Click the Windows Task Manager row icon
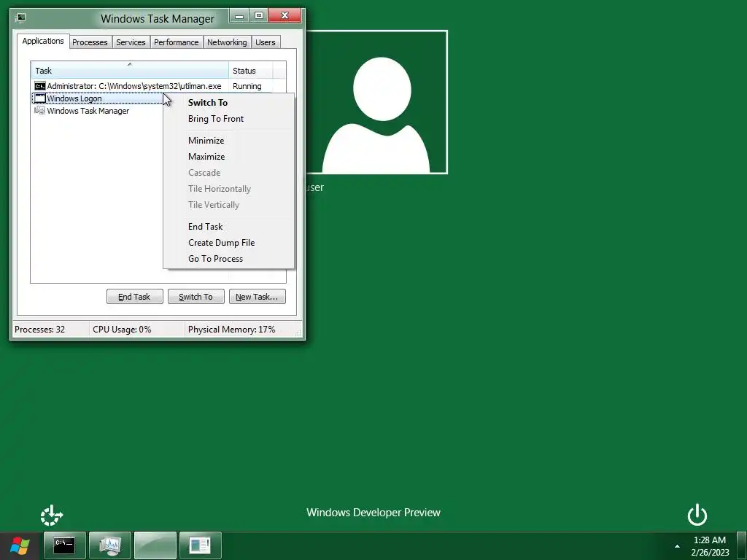Screen dimensions: 747x560 click(40, 111)
